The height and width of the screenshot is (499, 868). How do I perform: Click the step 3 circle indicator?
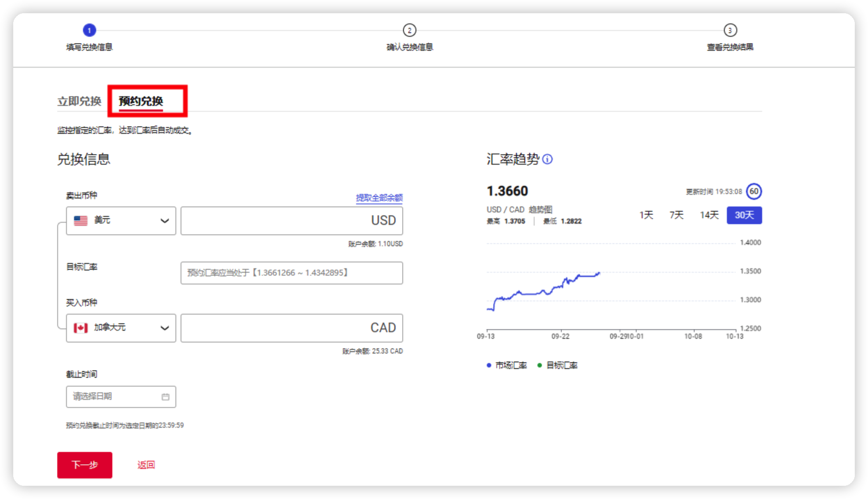point(730,30)
